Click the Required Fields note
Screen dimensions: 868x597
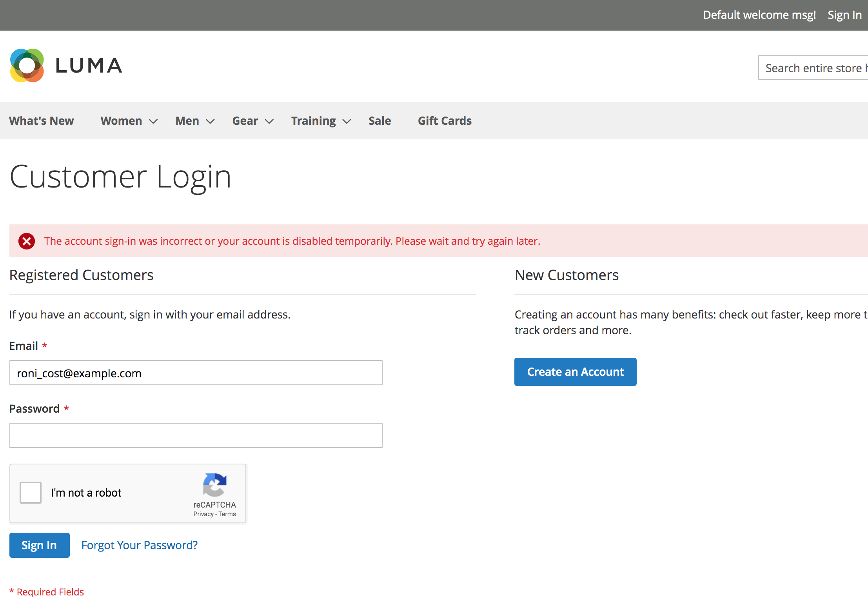[47, 592]
